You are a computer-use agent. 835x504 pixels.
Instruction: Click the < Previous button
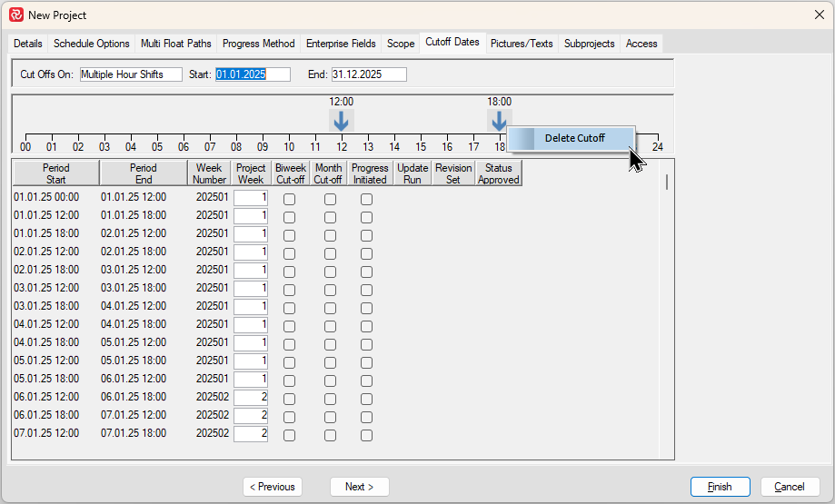coord(273,487)
